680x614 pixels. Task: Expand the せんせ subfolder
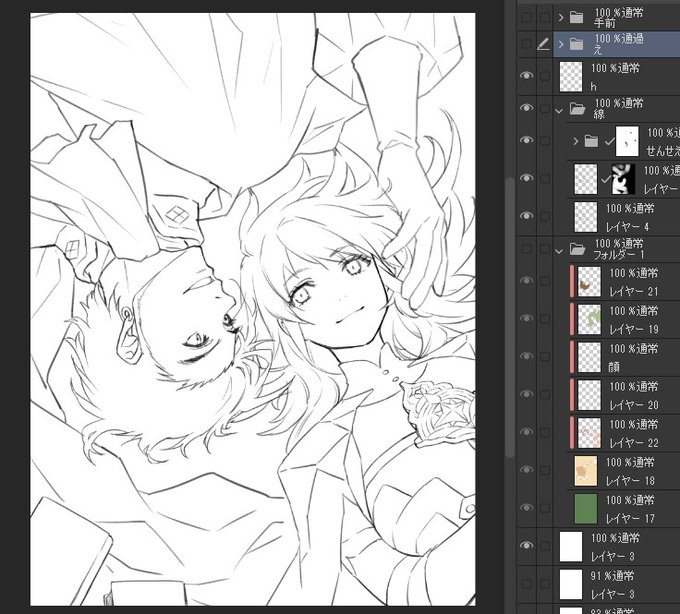(575, 141)
